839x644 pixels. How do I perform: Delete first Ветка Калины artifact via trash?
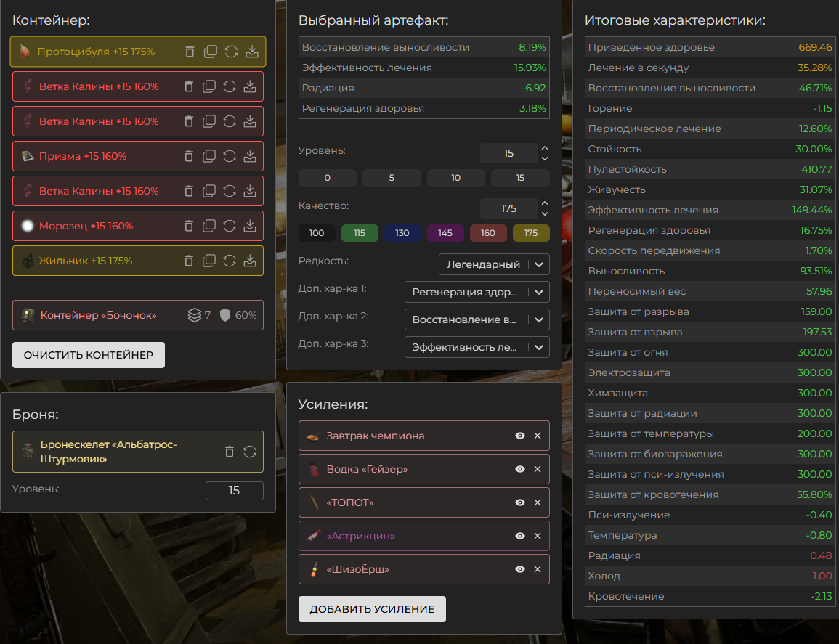pos(189,86)
